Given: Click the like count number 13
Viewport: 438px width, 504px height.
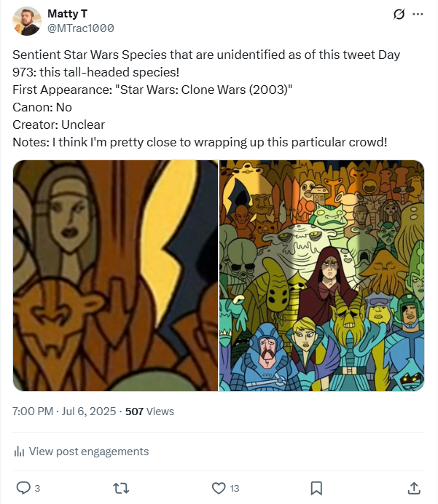Looking at the screenshot, I should coord(235,488).
